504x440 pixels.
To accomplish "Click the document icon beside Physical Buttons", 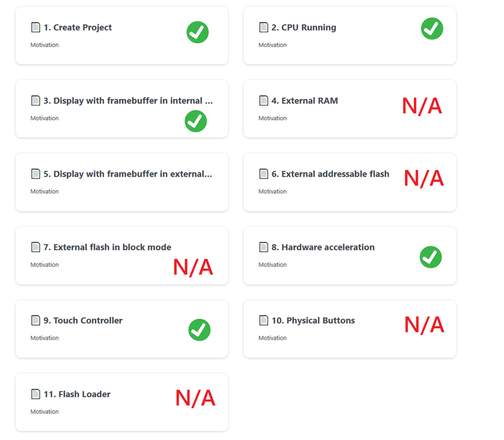I will click(x=263, y=320).
